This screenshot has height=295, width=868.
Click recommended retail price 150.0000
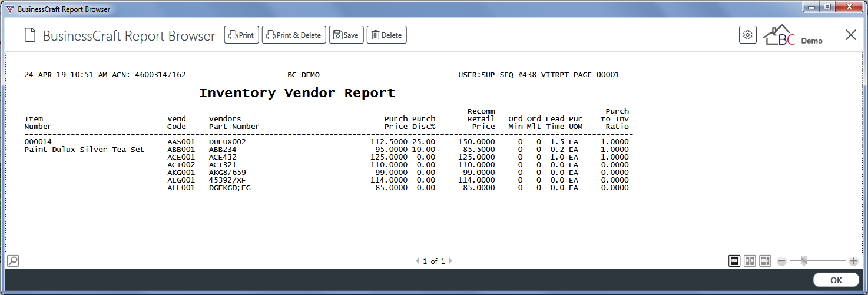pyautogui.click(x=476, y=142)
